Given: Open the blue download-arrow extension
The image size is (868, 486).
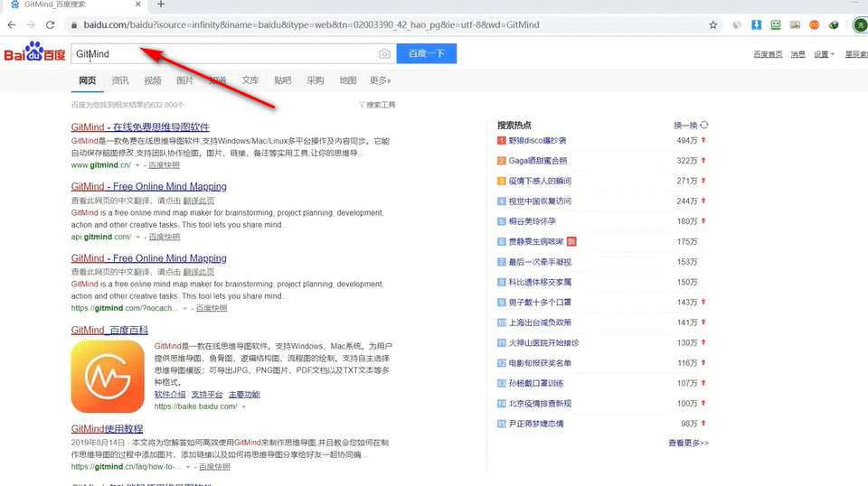Looking at the screenshot, I should click(756, 25).
